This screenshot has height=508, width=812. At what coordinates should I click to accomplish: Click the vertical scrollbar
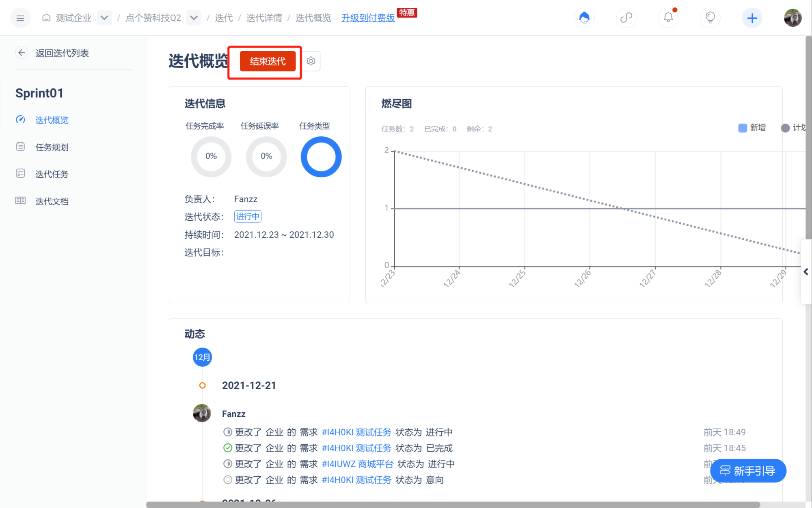pyautogui.click(x=808, y=138)
